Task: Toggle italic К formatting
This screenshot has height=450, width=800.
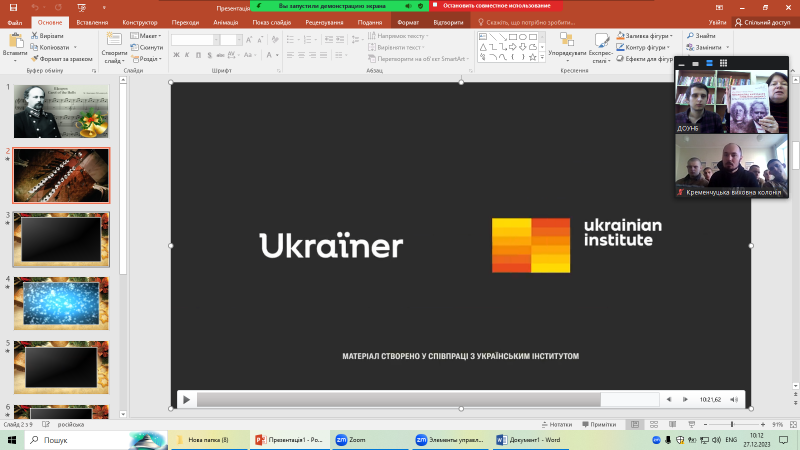Action: [187, 55]
